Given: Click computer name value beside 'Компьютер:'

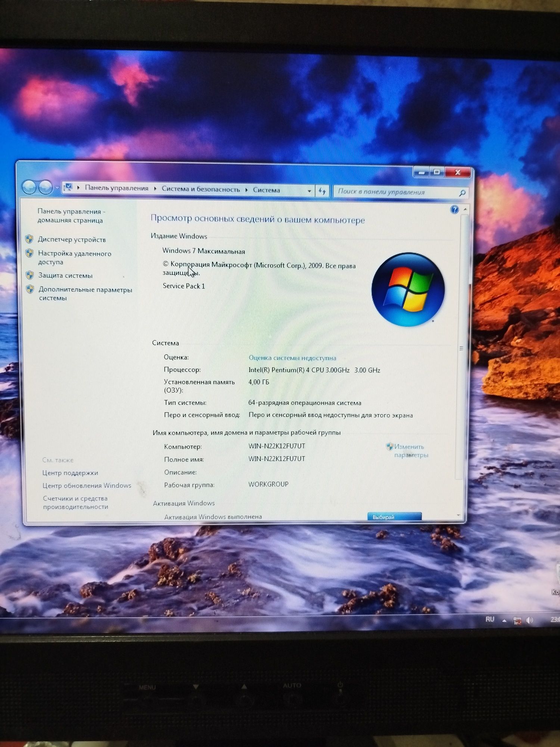Looking at the screenshot, I should (277, 446).
